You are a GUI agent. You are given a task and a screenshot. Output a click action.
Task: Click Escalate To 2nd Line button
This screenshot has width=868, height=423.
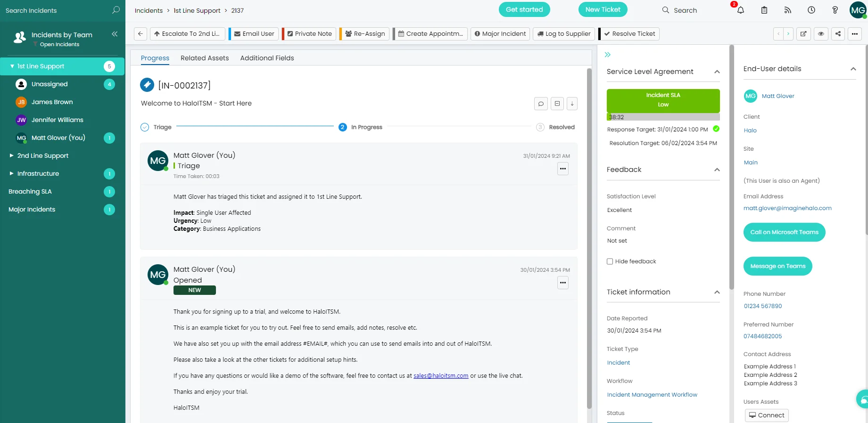coord(187,34)
